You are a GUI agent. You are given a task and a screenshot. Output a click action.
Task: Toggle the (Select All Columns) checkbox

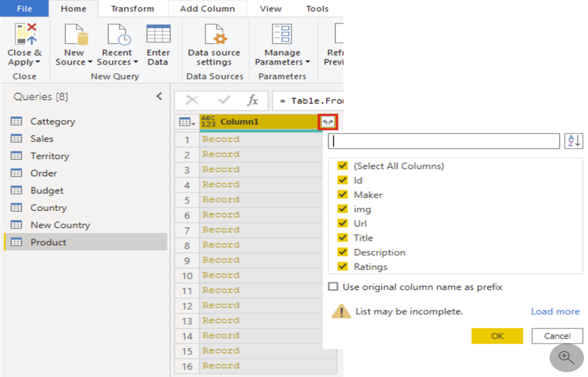click(x=343, y=166)
